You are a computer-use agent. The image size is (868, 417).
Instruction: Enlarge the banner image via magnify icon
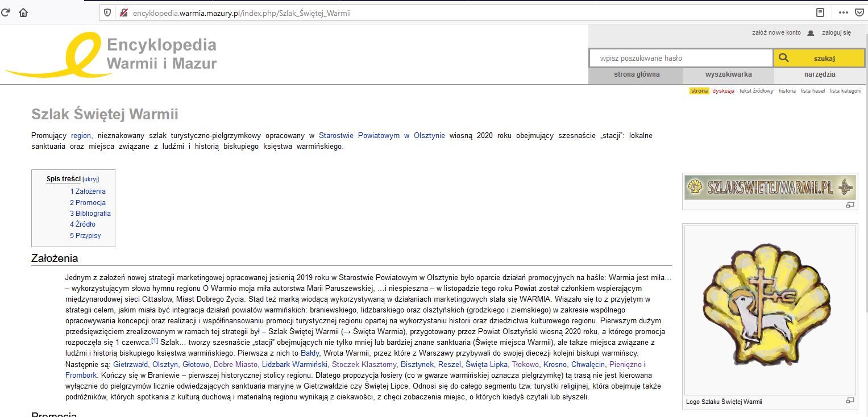tap(850, 205)
